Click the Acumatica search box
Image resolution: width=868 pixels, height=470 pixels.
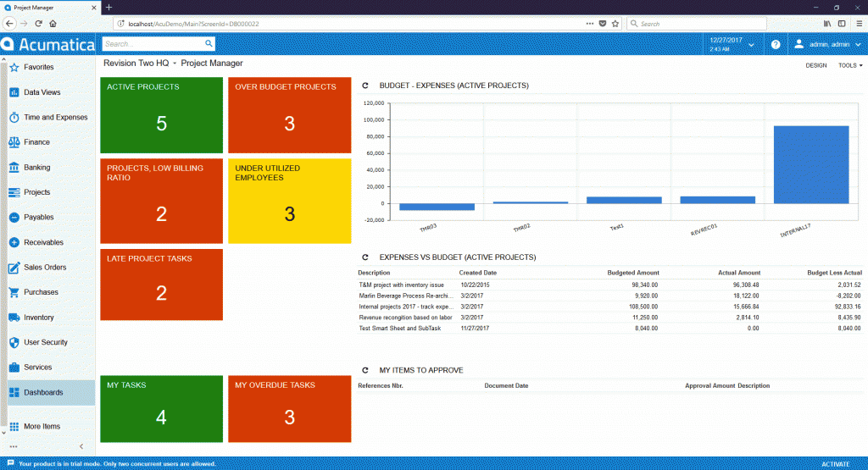(x=165, y=44)
